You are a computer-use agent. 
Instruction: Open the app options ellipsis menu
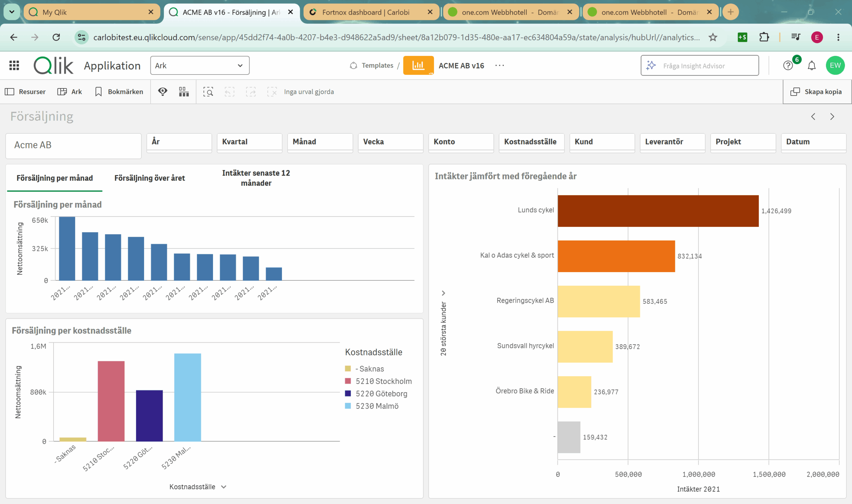[499, 65]
